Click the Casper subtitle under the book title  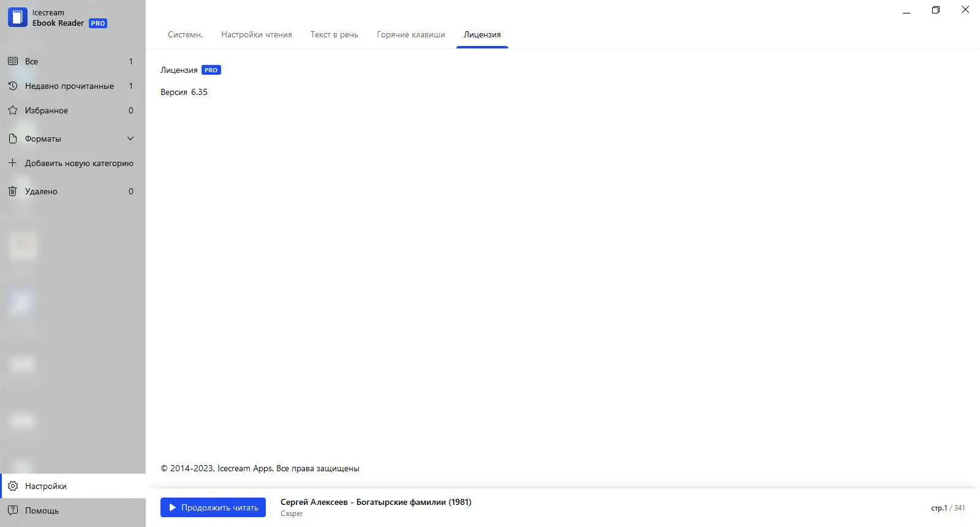(x=292, y=514)
